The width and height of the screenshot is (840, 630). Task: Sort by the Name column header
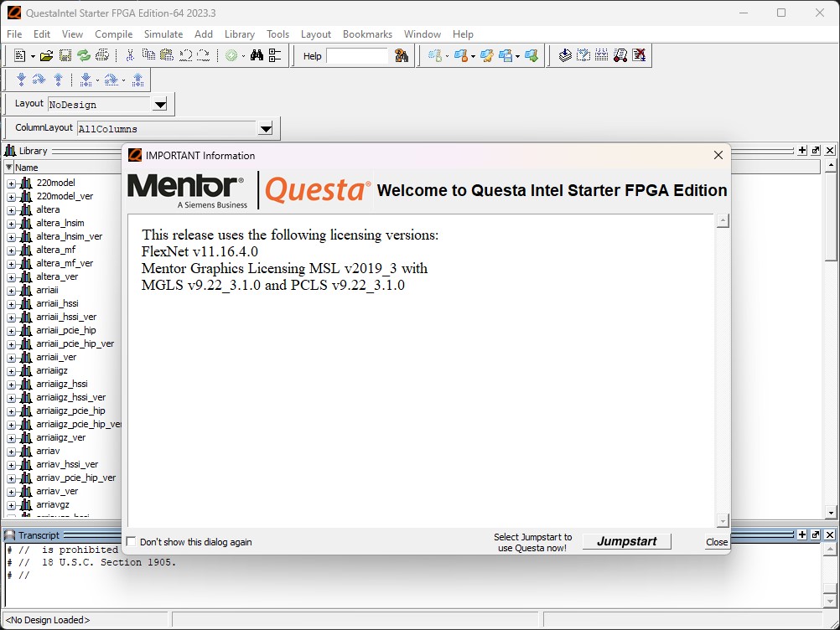tap(26, 168)
